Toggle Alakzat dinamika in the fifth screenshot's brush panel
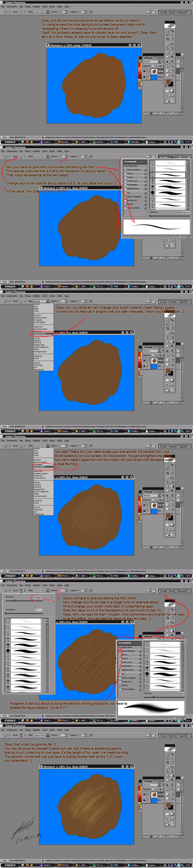Image resolution: width=193 pixels, height=868 pixels. click(x=120, y=651)
